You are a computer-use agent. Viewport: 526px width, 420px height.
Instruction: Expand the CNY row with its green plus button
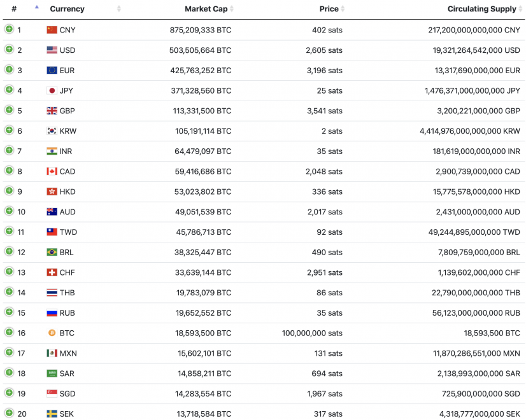coord(9,29)
